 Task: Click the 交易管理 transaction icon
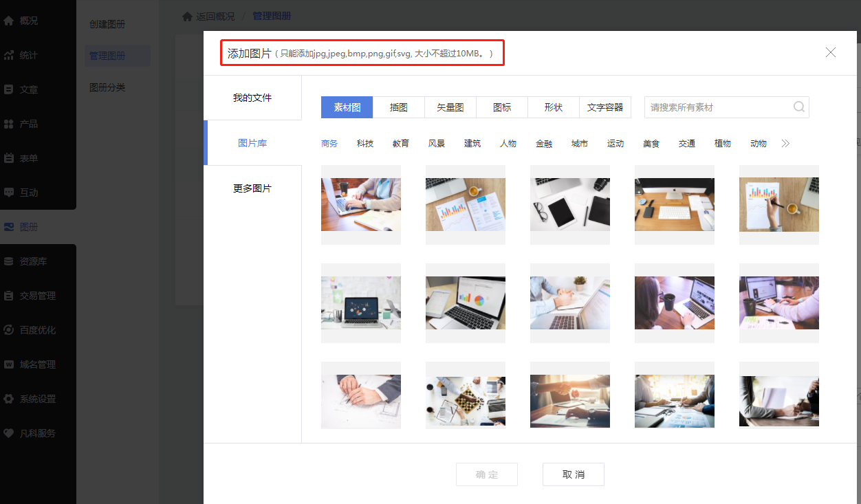pos(9,296)
